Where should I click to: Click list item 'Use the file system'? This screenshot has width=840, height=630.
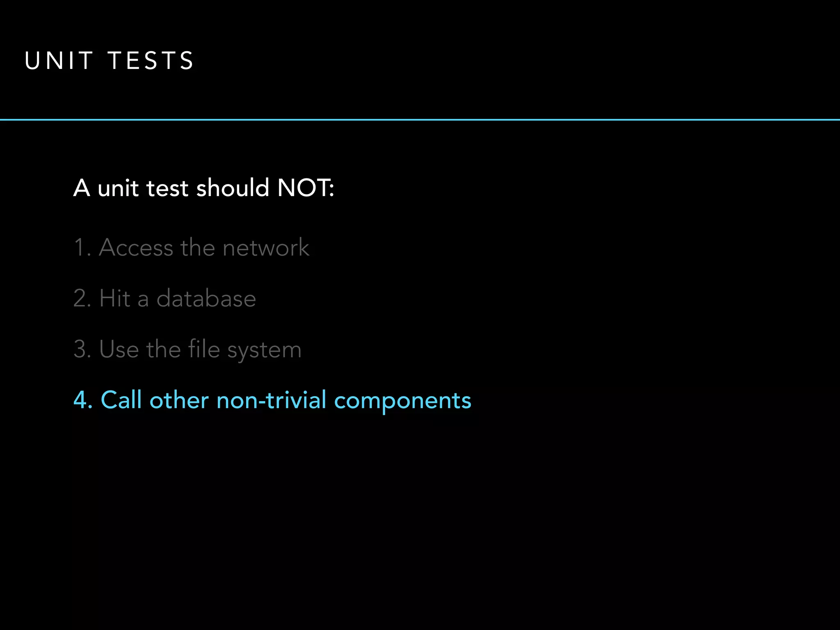click(188, 349)
